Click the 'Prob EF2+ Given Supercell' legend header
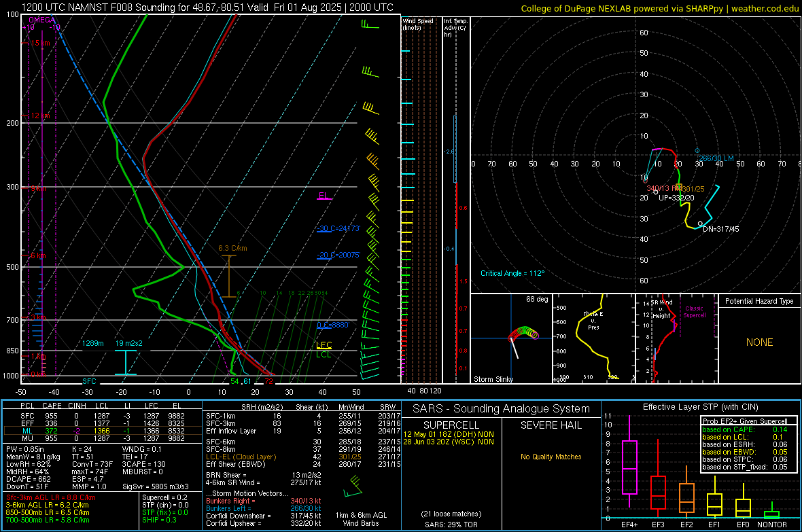This screenshot has height=532, width=802. [745, 421]
